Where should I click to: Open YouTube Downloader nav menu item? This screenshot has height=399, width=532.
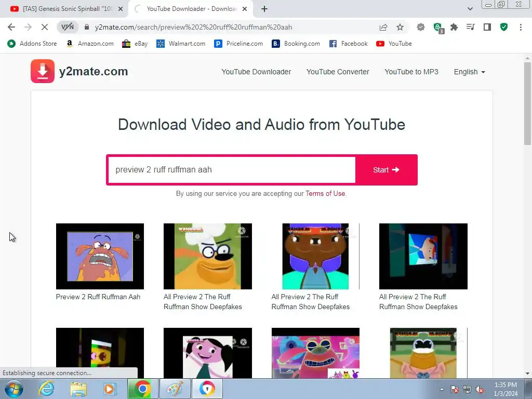(256, 72)
